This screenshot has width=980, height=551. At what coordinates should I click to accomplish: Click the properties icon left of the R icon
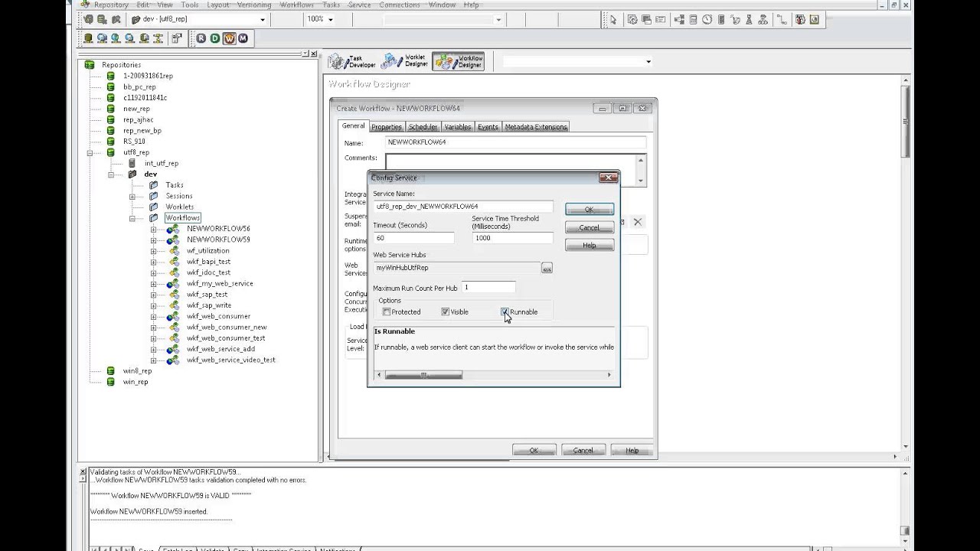click(177, 38)
